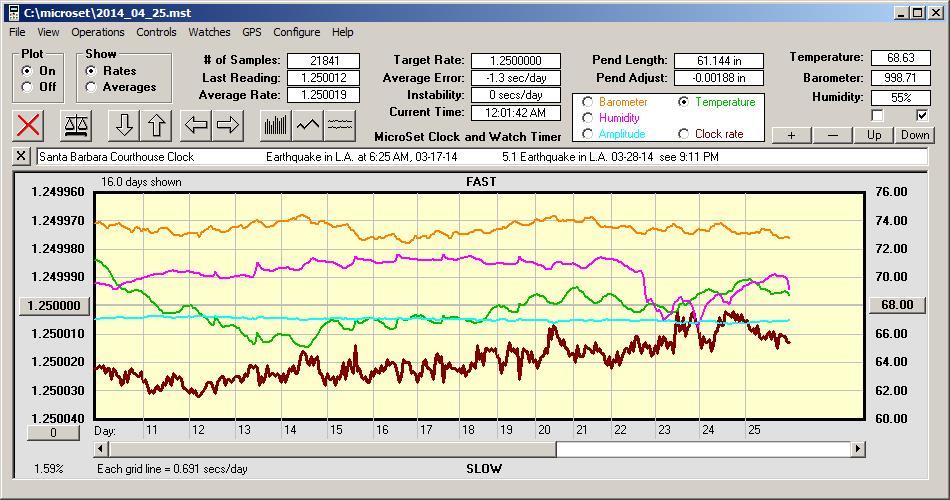Click the # of Samples field
Image resolution: width=950 pixels, height=500 pixels.
(x=324, y=61)
